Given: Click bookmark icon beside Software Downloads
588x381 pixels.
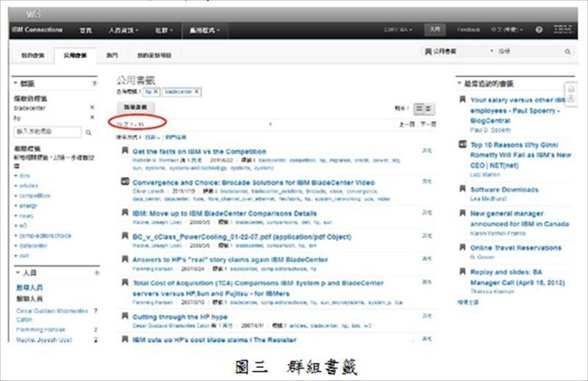Looking at the screenshot, I should point(461,190).
